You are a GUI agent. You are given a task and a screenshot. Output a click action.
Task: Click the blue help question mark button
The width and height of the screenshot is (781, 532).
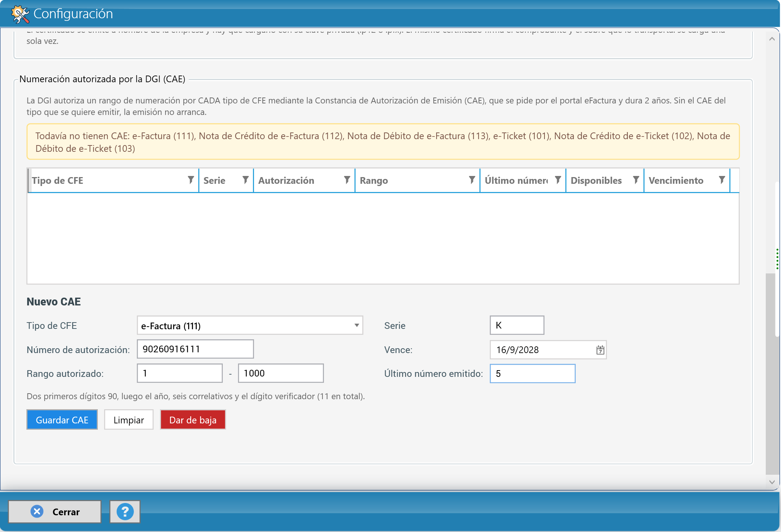click(125, 512)
